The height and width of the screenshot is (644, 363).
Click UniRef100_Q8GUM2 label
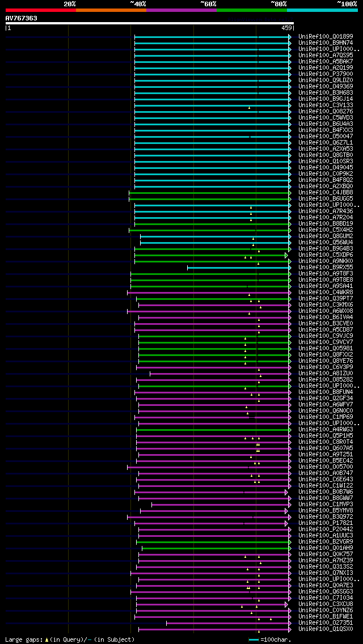[326, 236]
